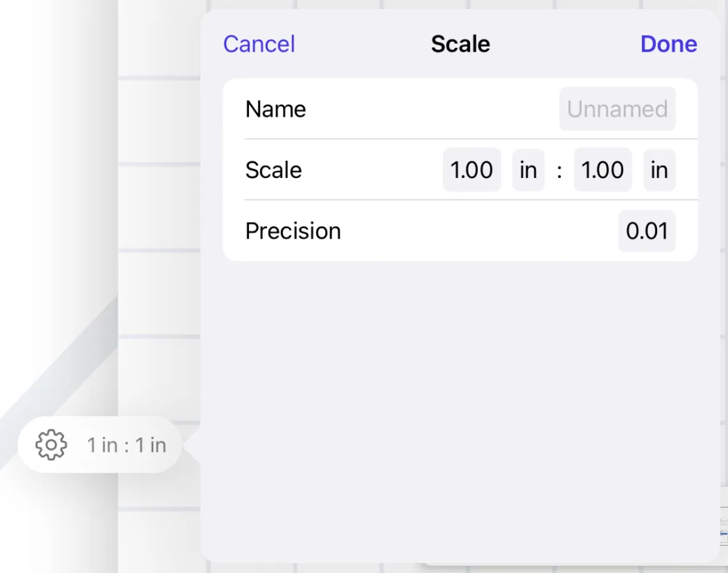Screen dimensions: 728x573
Task: Click the blue element at right edge
Action: (724, 535)
